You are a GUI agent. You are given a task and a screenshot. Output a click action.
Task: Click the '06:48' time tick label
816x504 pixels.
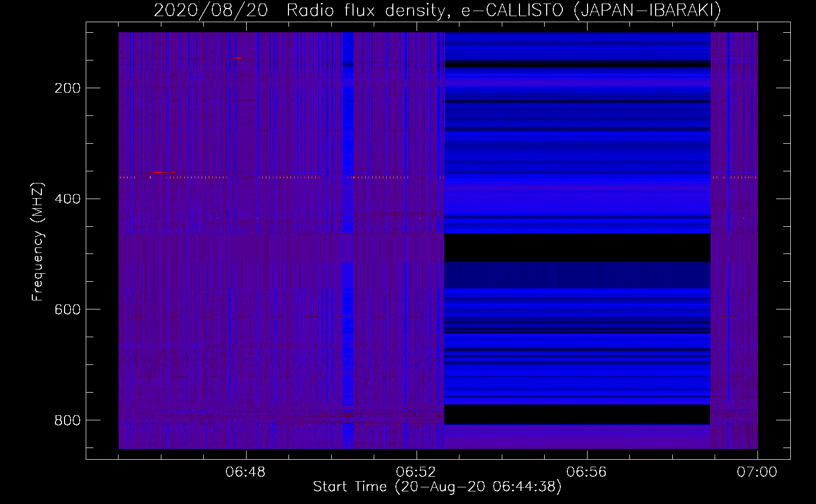tap(246, 472)
